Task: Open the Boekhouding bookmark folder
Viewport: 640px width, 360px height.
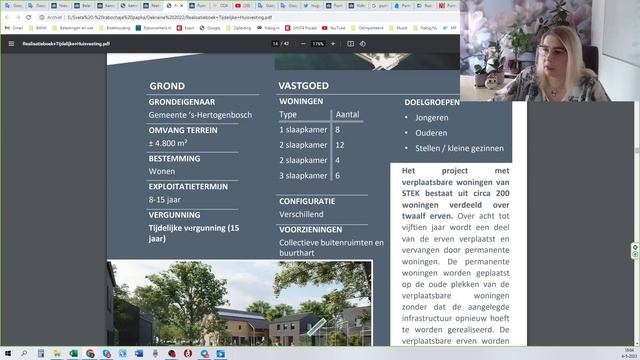Action: point(115,28)
